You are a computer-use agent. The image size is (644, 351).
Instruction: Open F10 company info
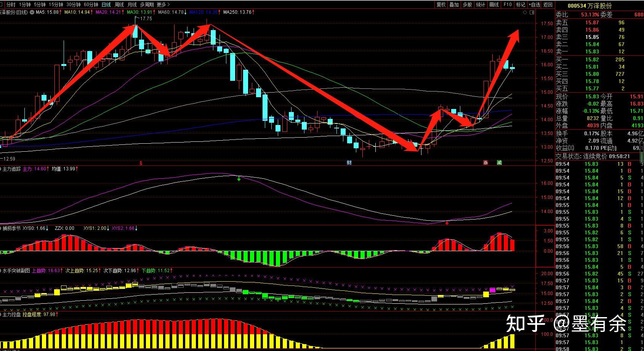[x=508, y=5]
